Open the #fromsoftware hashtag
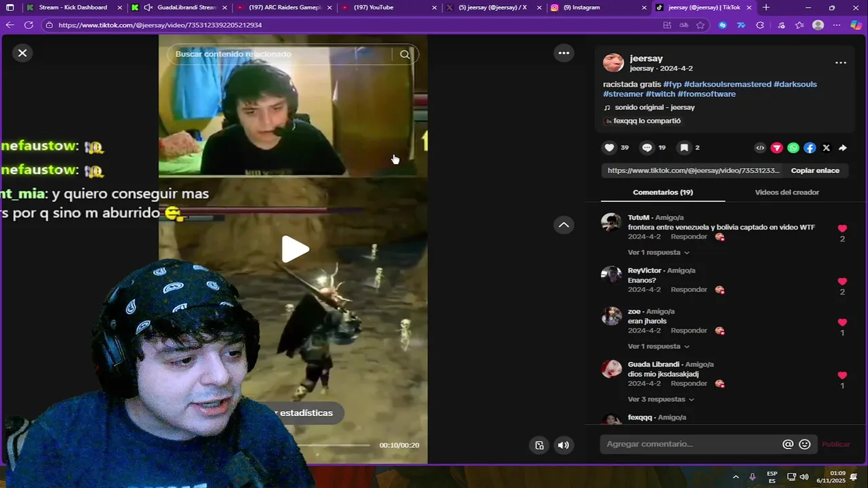868x488 pixels. [x=707, y=94]
